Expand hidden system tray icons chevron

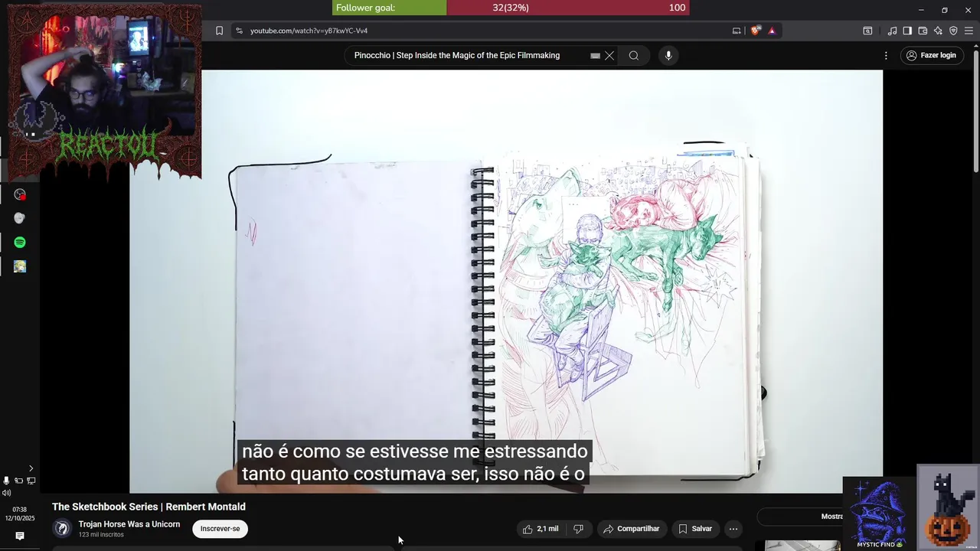pyautogui.click(x=31, y=468)
